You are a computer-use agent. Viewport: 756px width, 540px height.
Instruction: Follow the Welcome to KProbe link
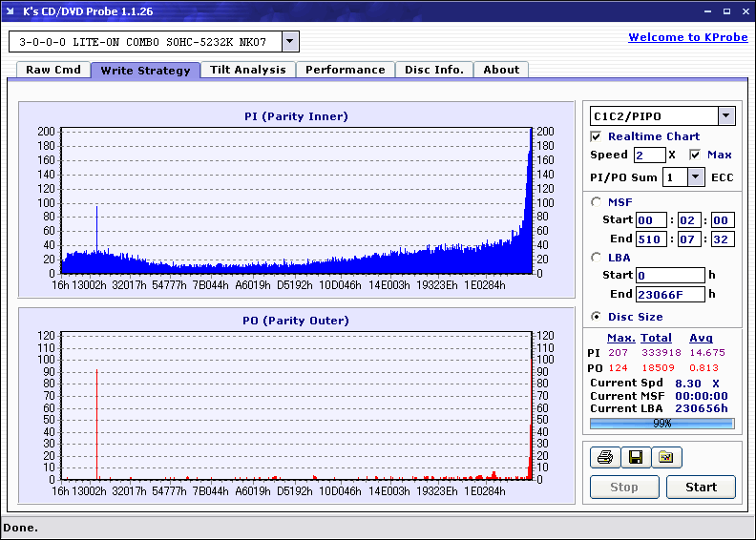click(687, 37)
